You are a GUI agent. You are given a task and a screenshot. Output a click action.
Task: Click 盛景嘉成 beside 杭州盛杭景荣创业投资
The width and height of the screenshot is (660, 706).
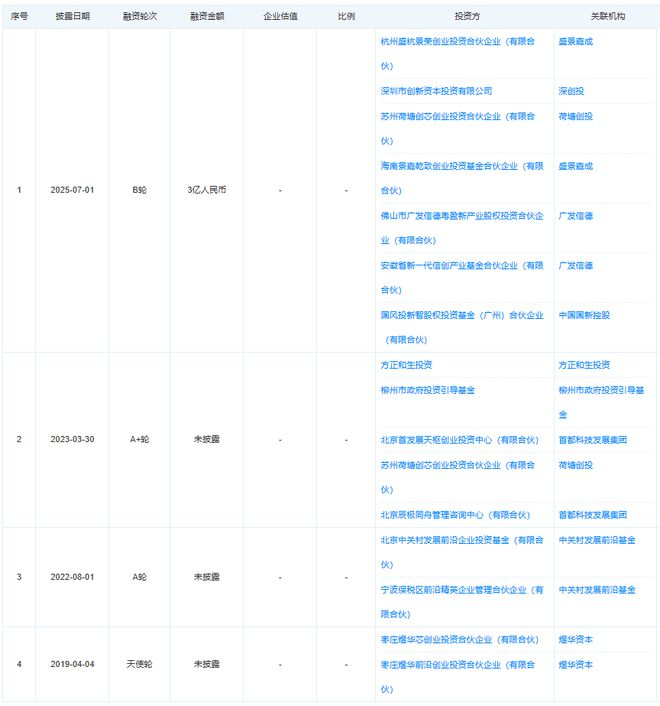[575, 41]
